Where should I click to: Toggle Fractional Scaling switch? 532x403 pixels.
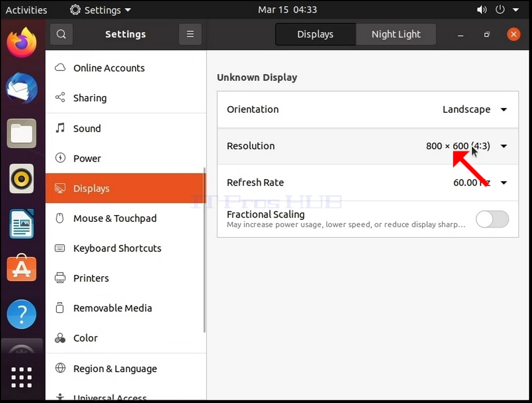[x=492, y=219]
